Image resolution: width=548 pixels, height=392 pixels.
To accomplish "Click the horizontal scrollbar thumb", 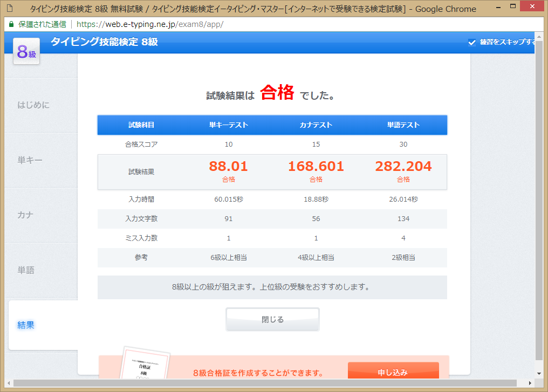I will coord(264,383).
